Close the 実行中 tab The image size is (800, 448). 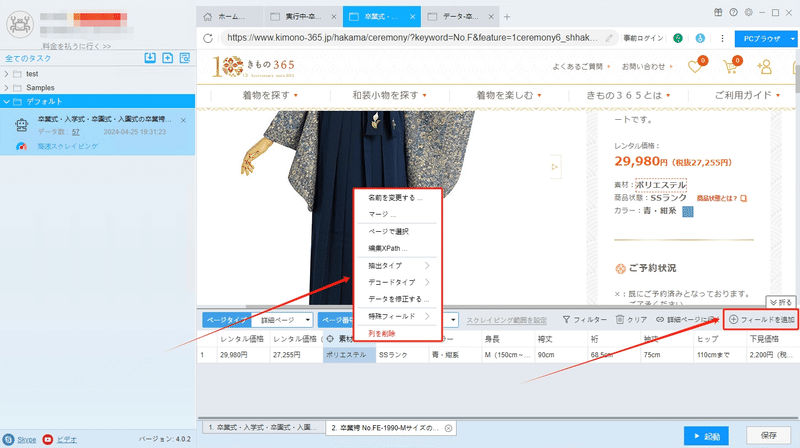coord(334,17)
